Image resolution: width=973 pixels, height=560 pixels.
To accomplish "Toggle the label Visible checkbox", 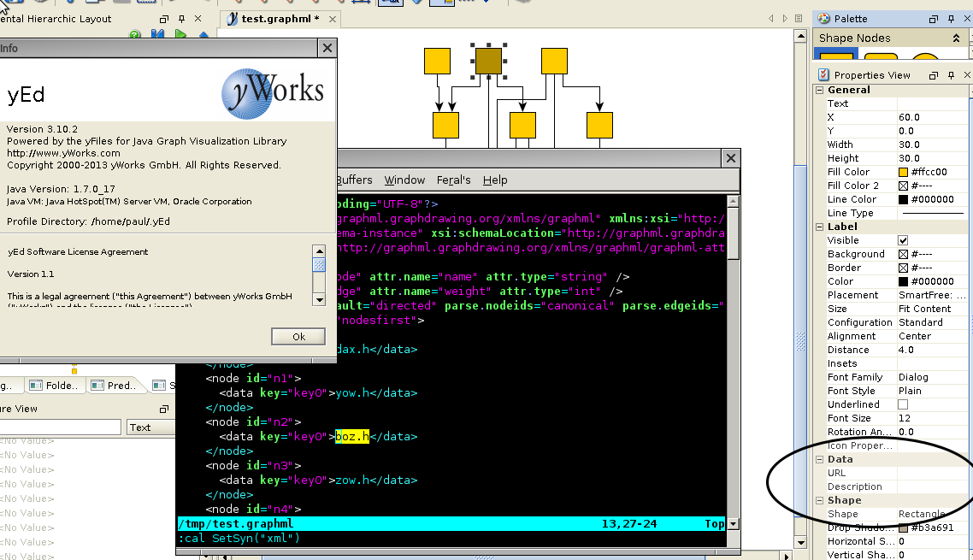I will [903, 240].
